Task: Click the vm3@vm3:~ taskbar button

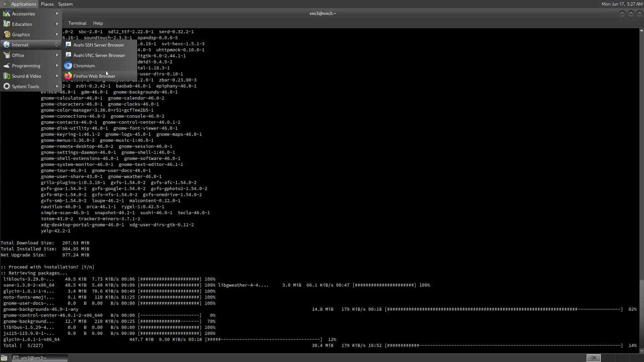Action: click(40, 358)
